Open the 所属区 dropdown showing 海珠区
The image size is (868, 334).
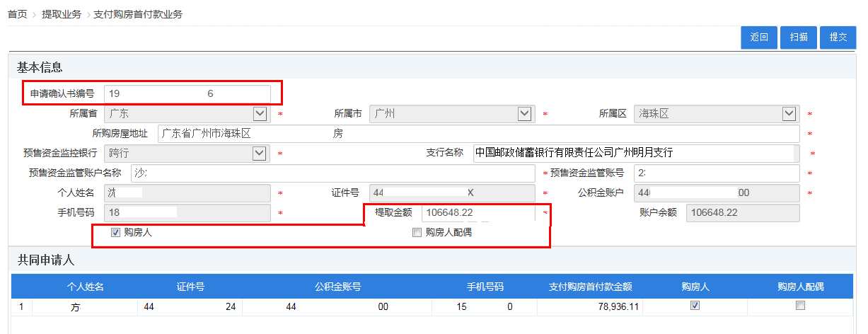(x=717, y=113)
